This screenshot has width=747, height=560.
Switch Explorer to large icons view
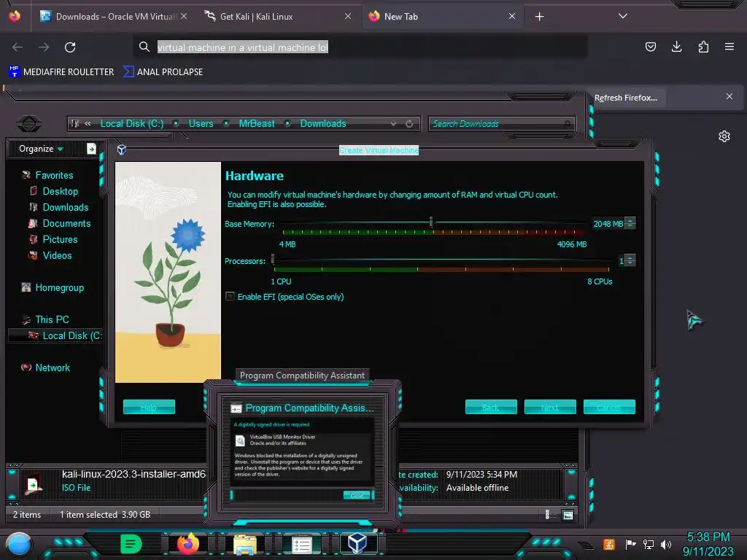click(568, 515)
